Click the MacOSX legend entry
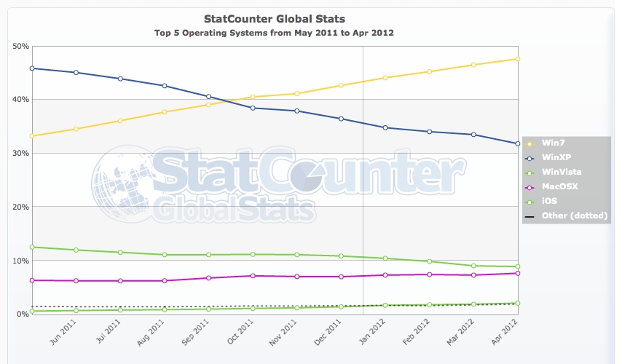Image resolution: width=622 pixels, height=364 pixels. [559, 186]
